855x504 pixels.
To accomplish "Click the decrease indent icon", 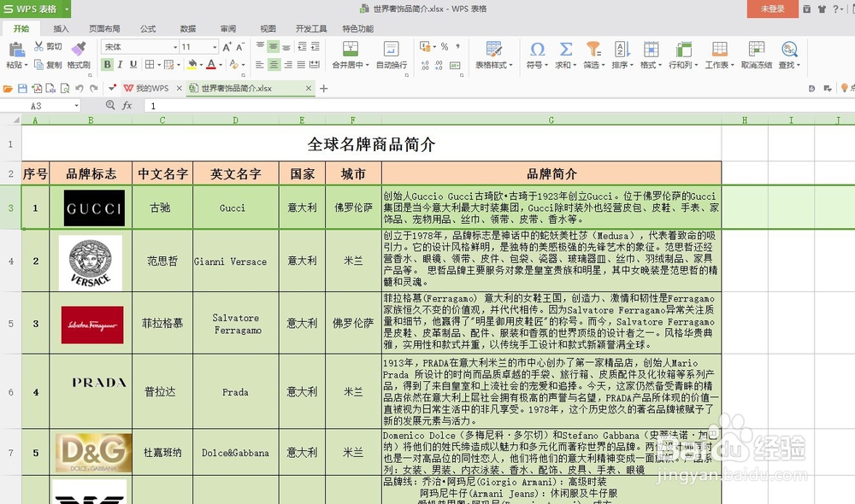I will coord(302,47).
